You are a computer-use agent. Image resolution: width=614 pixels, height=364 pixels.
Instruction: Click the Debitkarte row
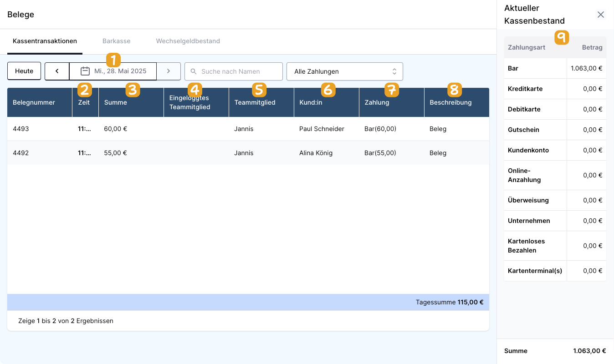[x=555, y=109]
